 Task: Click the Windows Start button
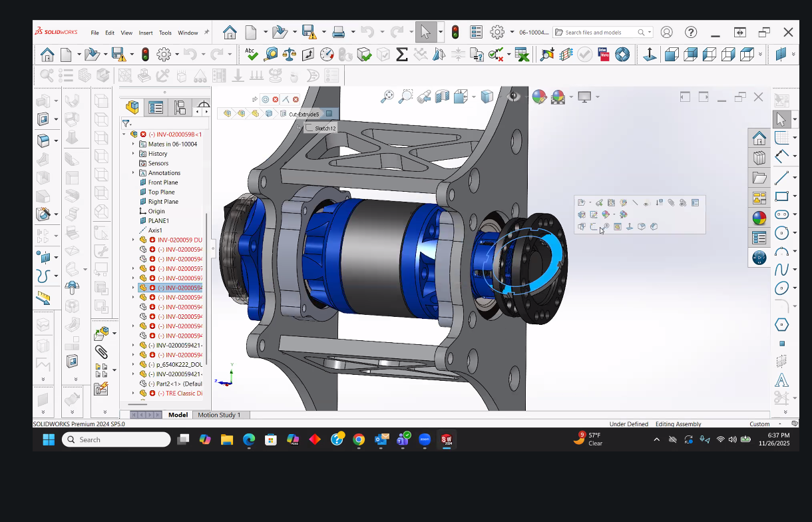tap(49, 439)
